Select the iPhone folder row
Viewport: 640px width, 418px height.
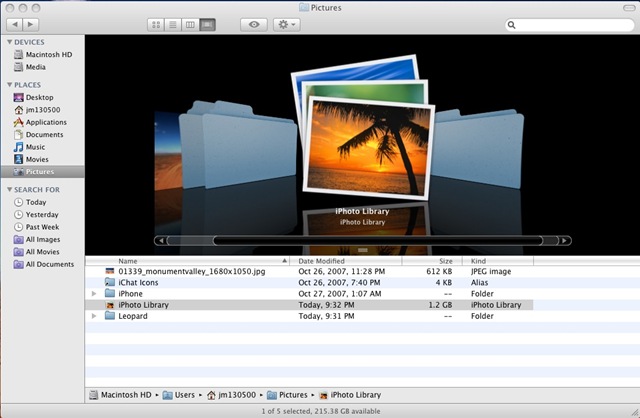(x=309, y=294)
